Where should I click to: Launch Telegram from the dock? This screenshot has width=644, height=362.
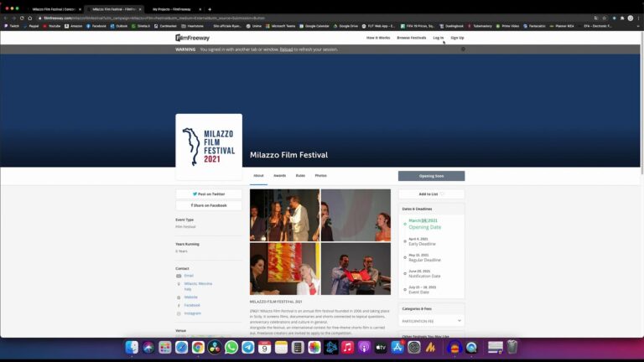coord(247,347)
